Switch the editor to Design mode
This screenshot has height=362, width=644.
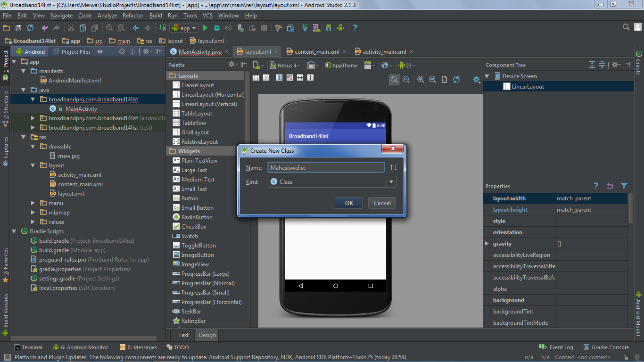[207, 335]
